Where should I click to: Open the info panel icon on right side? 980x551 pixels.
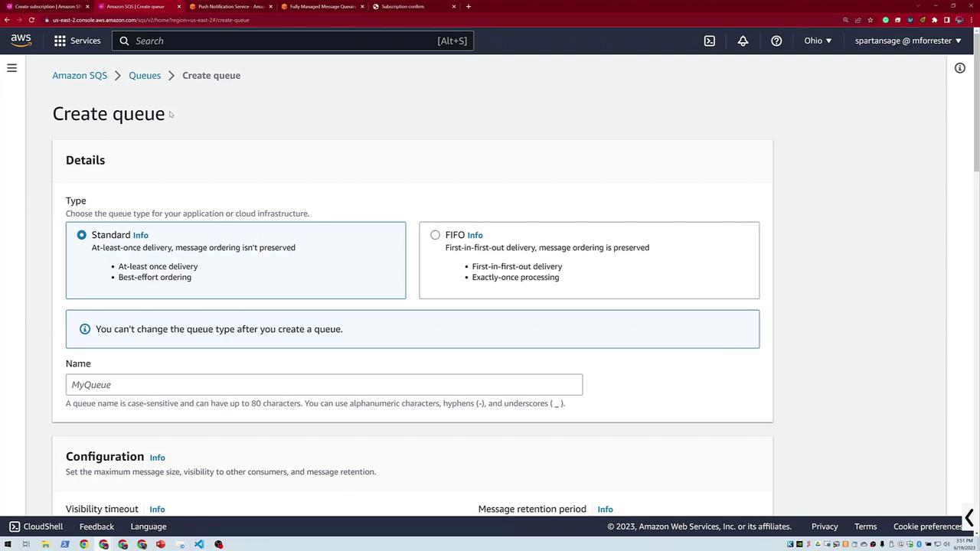[x=960, y=68]
